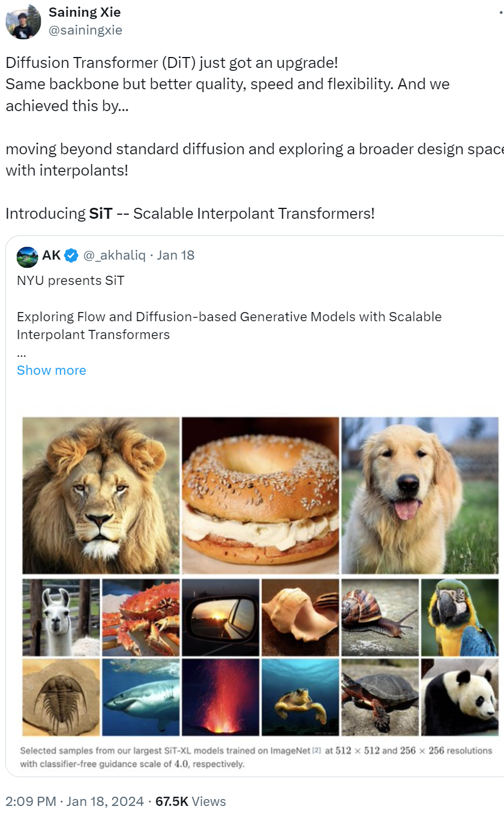The width and height of the screenshot is (504, 814).
Task: Click the volcano eruption thumbnail
Action: click(220, 697)
